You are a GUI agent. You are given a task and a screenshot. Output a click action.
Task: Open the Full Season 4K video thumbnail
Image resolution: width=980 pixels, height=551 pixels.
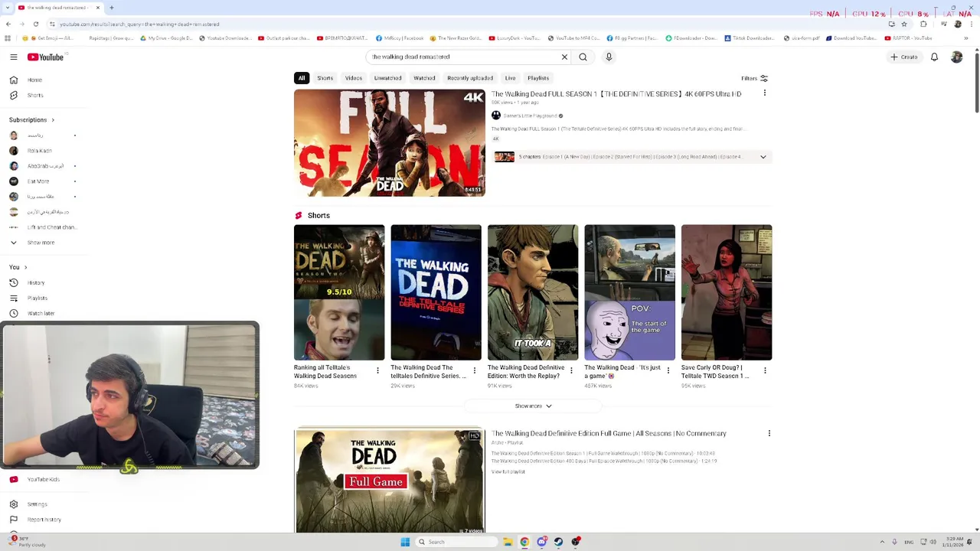tap(390, 143)
